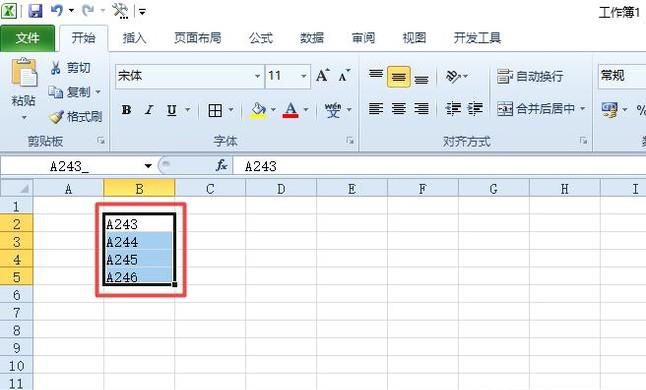Click the Redo arrow icon
Viewport: 646px width, 390px height.
coord(88,10)
